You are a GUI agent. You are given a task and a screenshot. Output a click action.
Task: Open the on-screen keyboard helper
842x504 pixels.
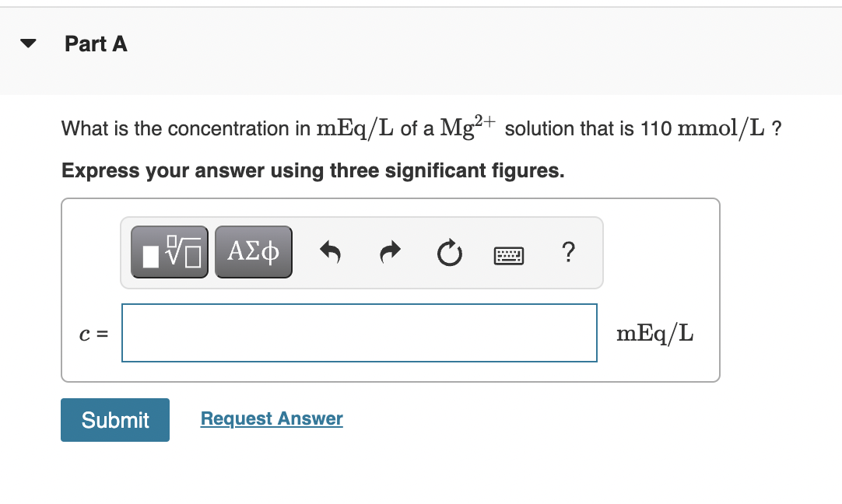pos(509,254)
